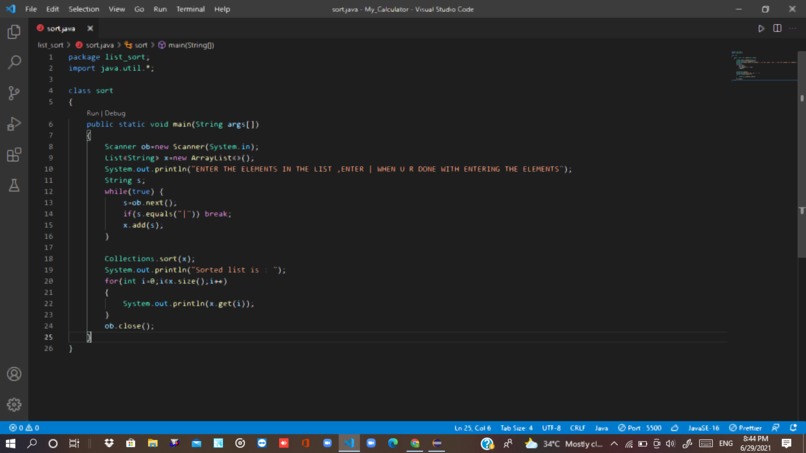Expand the sort class breadcrumb
Viewport: 806px width, 453px height.
point(136,45)
